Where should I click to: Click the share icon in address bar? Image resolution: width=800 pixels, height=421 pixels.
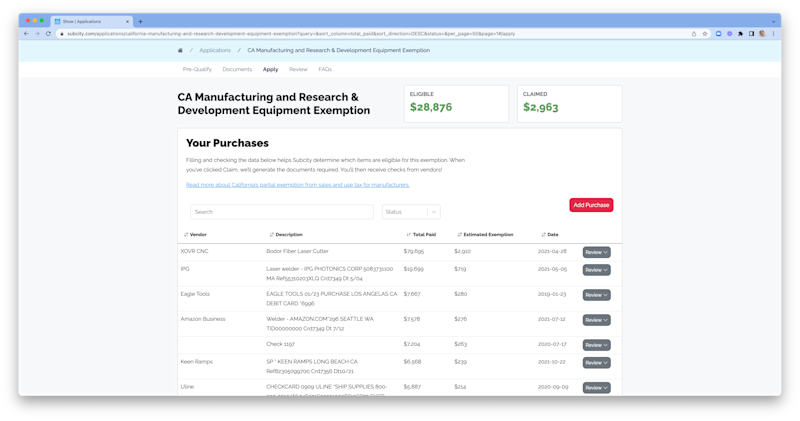point(694,34)
